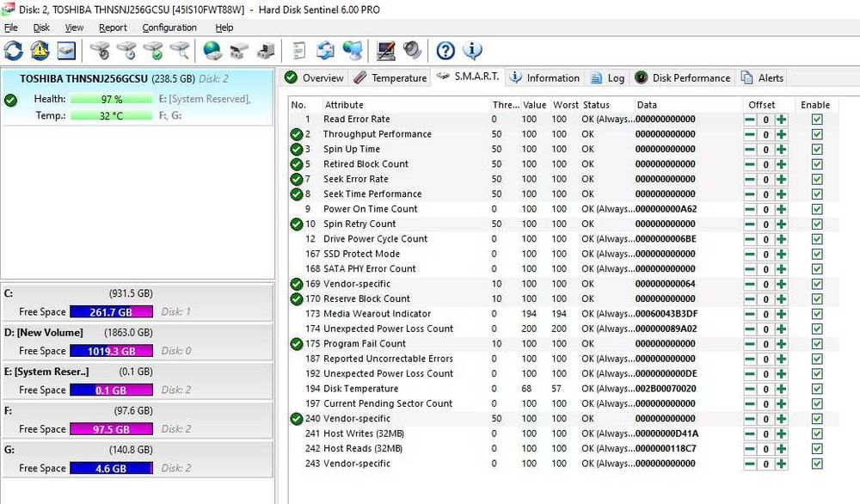The image size is (860, 504).
Task: Increase offset for Disk Temperature
Action: click(781, 389)
